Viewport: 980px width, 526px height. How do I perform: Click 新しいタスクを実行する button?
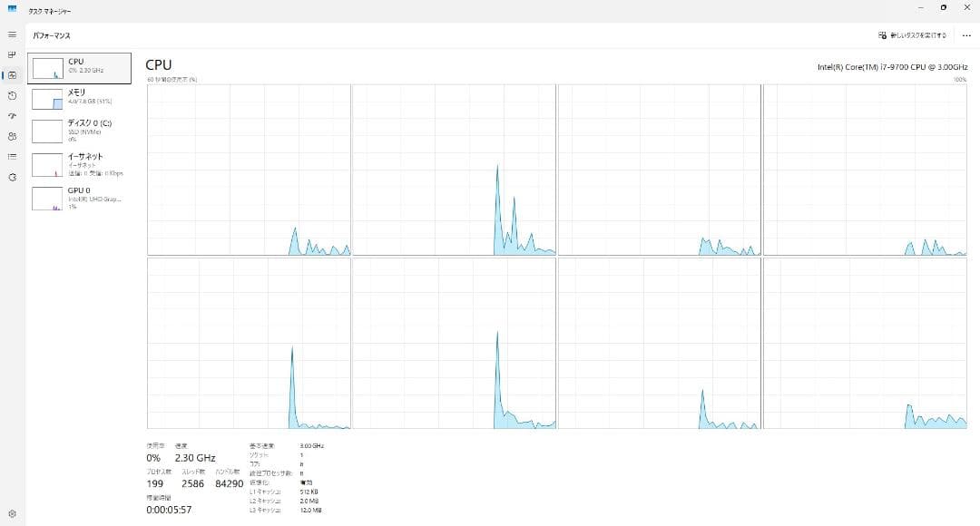(x=912, y=35)
